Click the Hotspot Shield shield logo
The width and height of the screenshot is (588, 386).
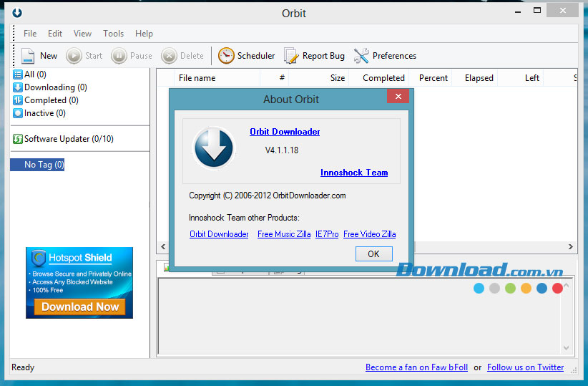(39, 258)
